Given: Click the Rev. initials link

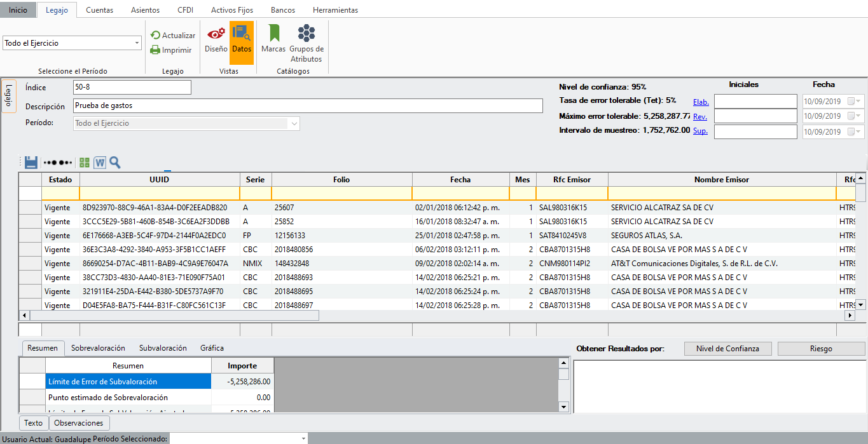Looking at the screenshot, I should point(699,117).
